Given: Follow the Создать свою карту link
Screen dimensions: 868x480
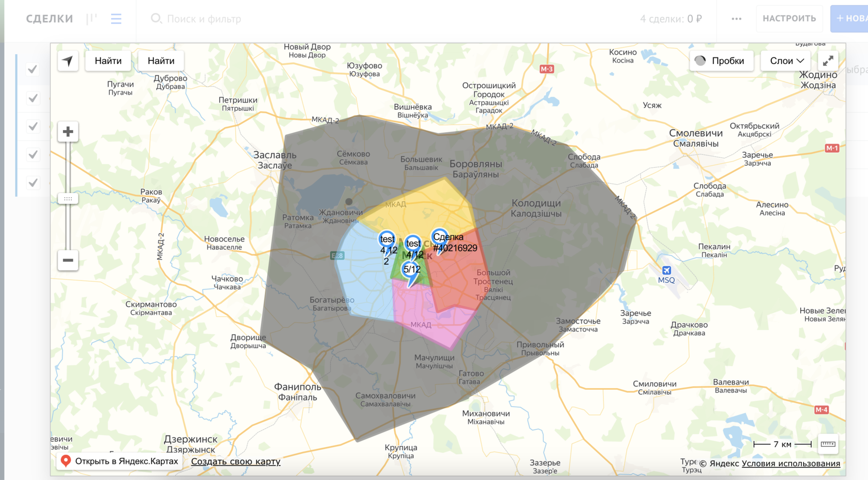Looking at the screenshot, I should (x=236, y=461).
